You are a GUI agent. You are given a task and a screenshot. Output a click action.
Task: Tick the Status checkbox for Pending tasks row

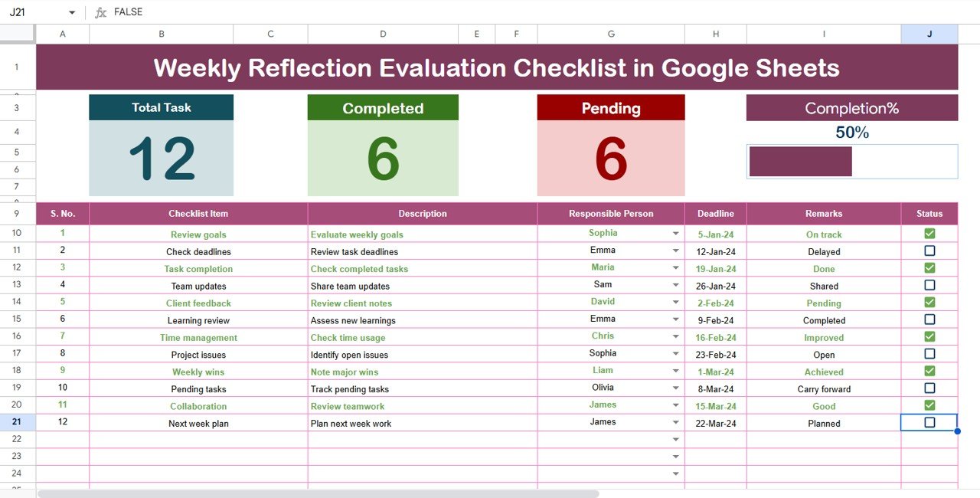(x=929, y=388)
